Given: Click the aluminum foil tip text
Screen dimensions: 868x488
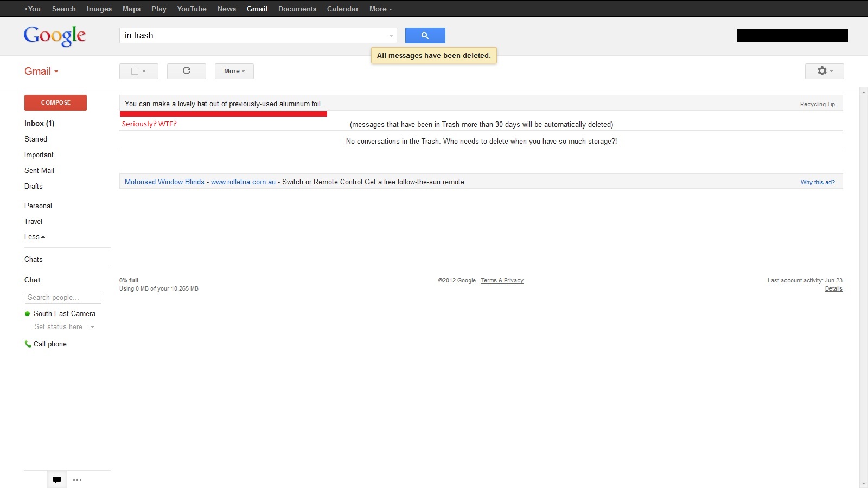Looking at the screenshot, I should coord(224,104).
